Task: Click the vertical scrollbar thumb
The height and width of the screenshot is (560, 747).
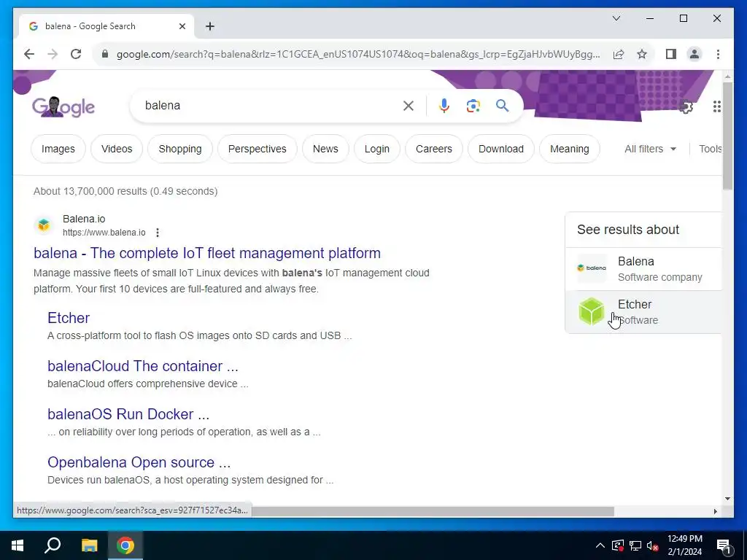Action: point(727,136)
